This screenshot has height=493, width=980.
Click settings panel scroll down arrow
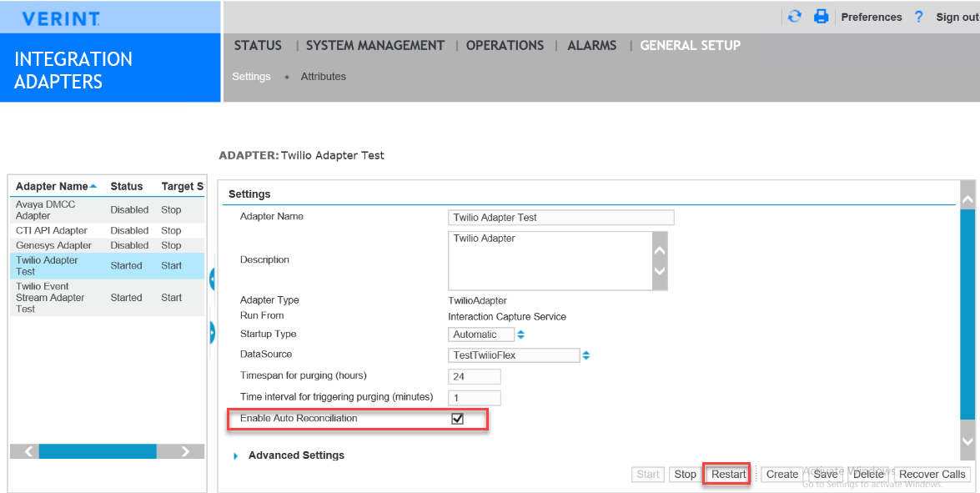coord(967,442)
